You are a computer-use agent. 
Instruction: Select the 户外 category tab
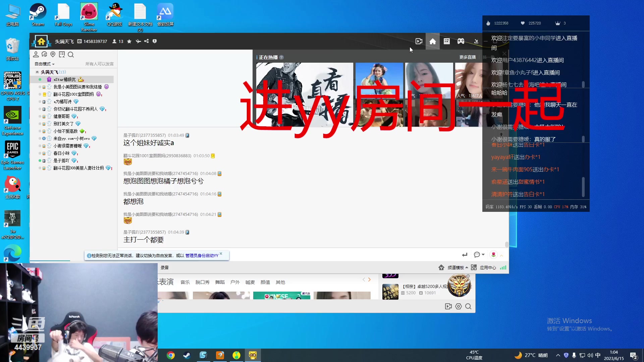pos(235,282)
